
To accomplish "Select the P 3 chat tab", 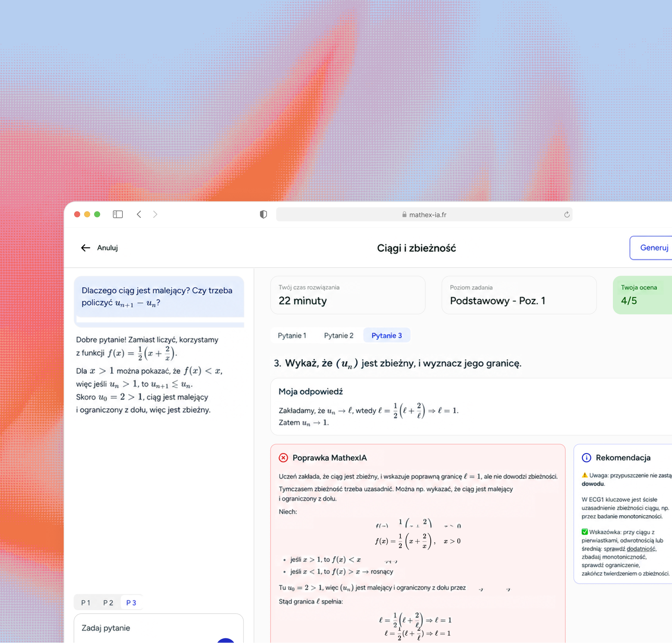I will (131, 603).
